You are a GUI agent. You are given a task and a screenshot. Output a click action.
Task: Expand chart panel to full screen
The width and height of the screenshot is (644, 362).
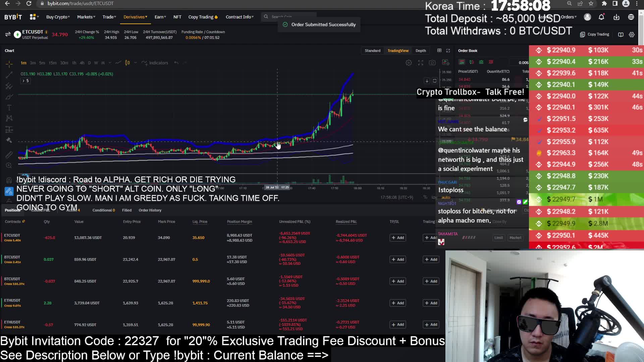448,51
